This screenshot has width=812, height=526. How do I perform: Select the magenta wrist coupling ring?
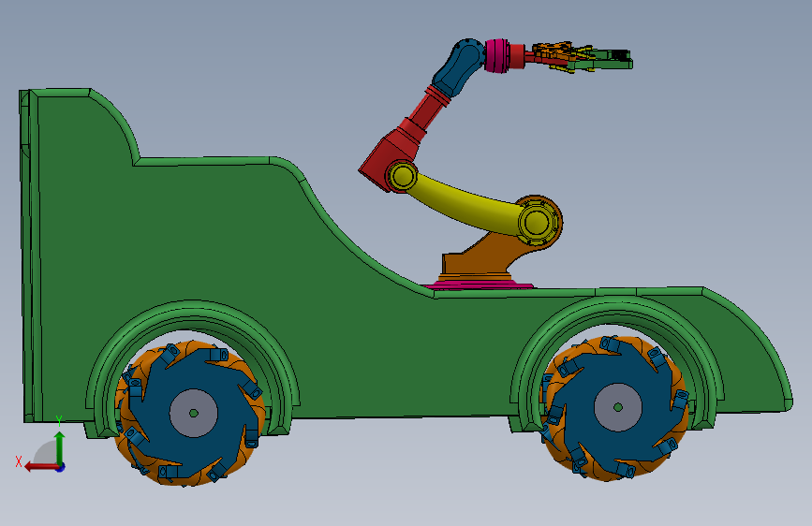pos(497,56)
